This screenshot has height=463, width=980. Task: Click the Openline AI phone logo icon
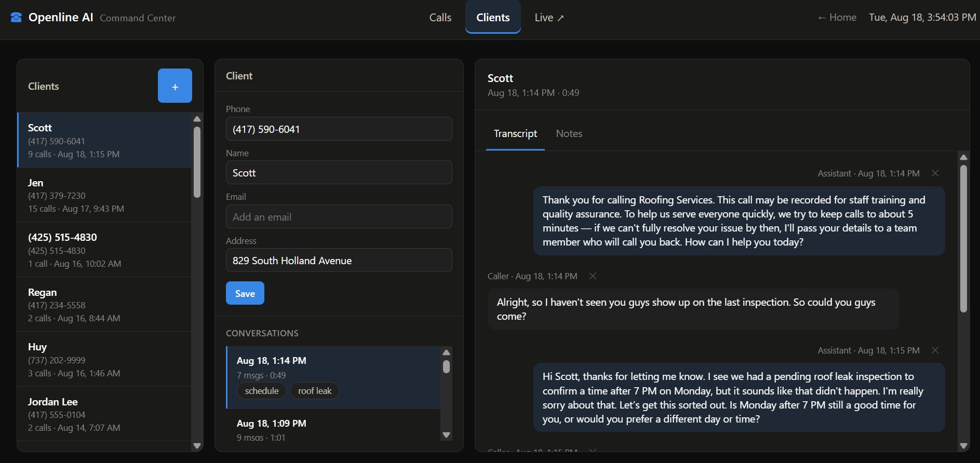[16, 18]
